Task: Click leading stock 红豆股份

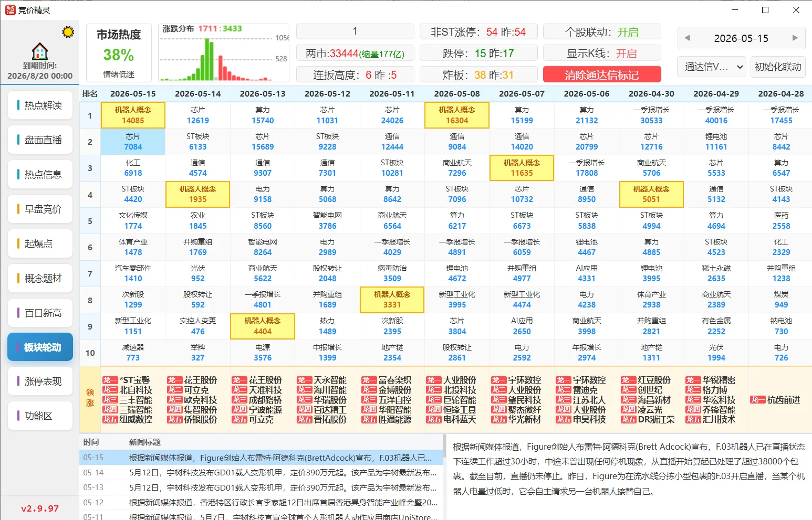Action: pos(654,380)
